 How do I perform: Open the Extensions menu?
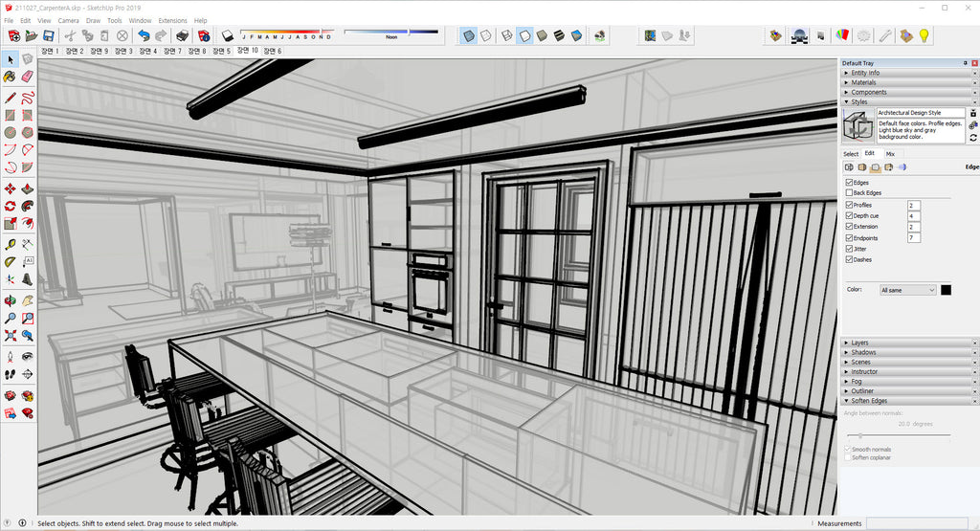pyautogui.click(x=172, y=21)
